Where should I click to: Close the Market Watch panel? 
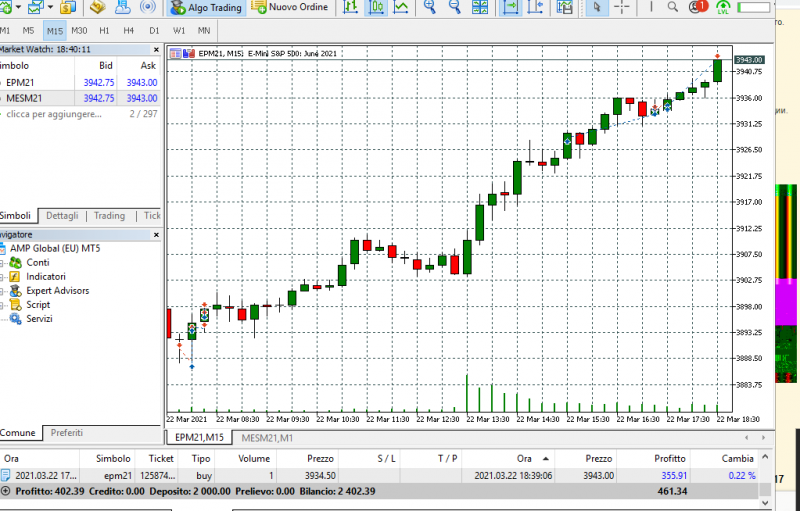point(156,49)
